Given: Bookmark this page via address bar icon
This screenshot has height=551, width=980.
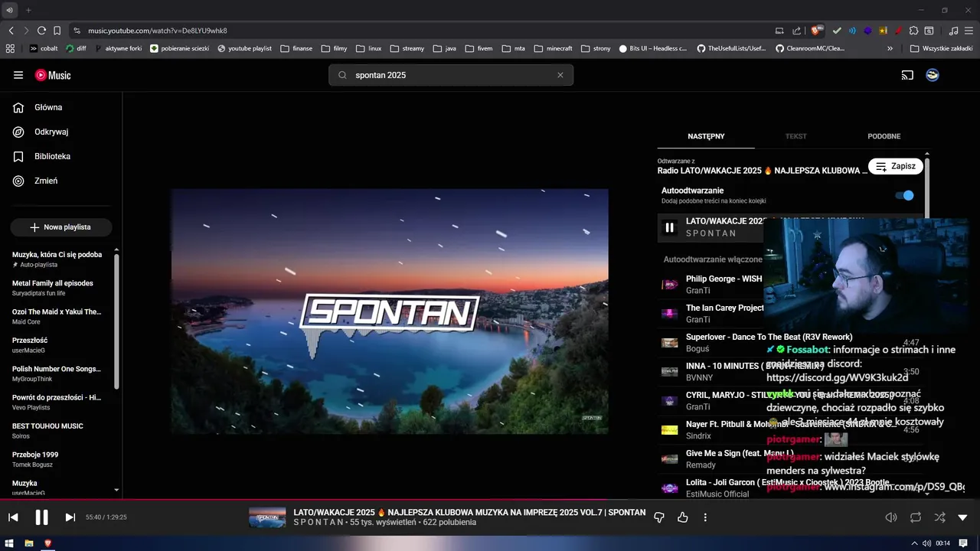Looking at the screenshot, I should tap(57, 31).
